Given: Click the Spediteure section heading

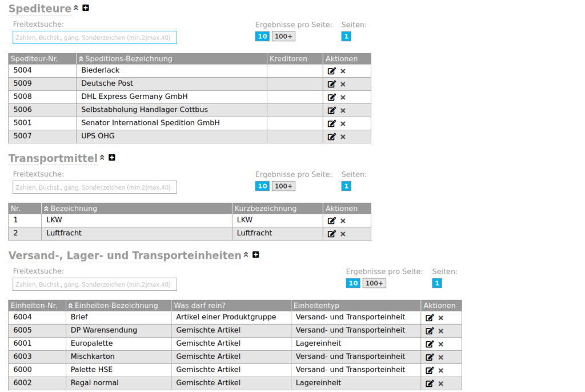Looking at the screenshot, I should coord(40,9).
